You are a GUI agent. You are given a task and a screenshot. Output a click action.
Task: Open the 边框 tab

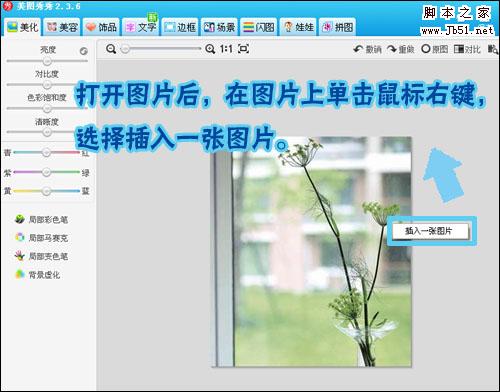[180, 27]
